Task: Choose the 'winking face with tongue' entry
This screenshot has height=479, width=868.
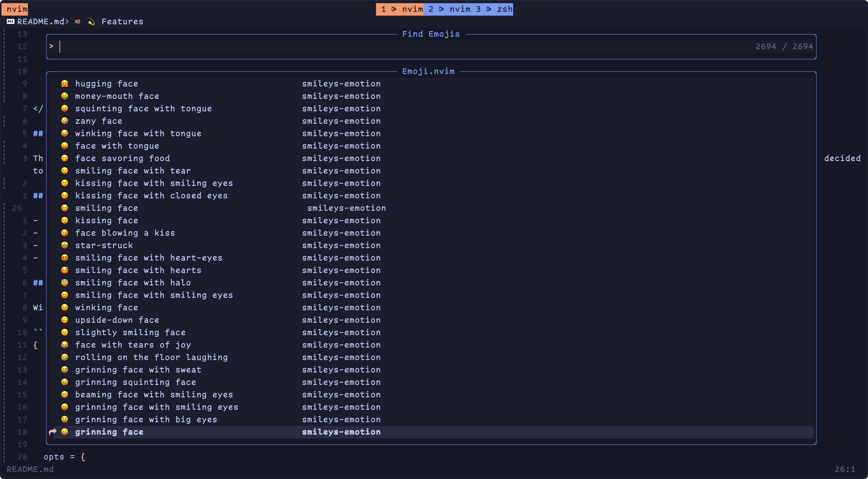Action: tap(138, 133)
